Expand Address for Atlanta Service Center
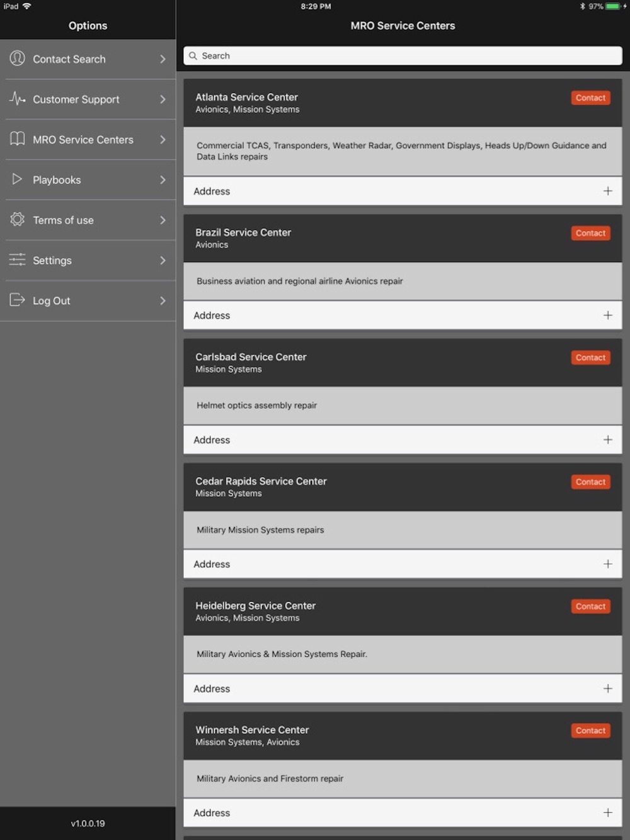630x840 pixels. (x=403, y=191)
